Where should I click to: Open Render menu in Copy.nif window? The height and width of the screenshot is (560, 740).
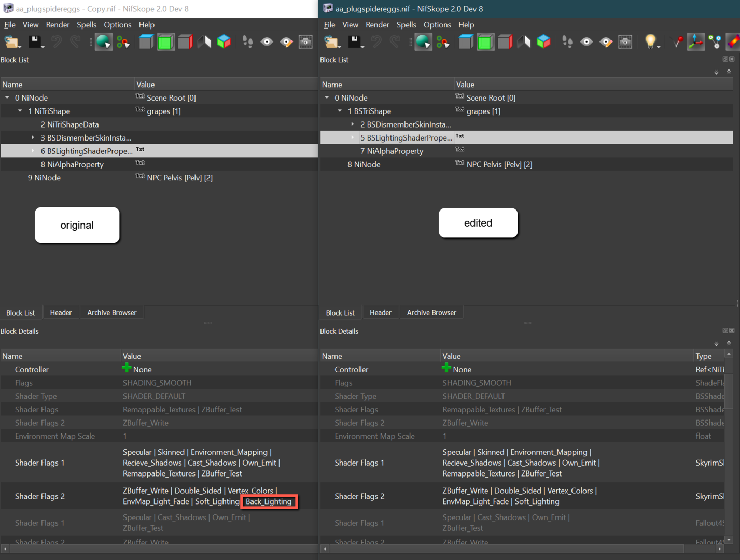point(58,25)
